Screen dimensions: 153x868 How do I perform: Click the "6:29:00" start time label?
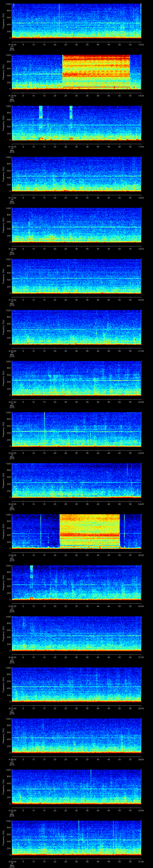pyautogui.click(x=12, y=811)
